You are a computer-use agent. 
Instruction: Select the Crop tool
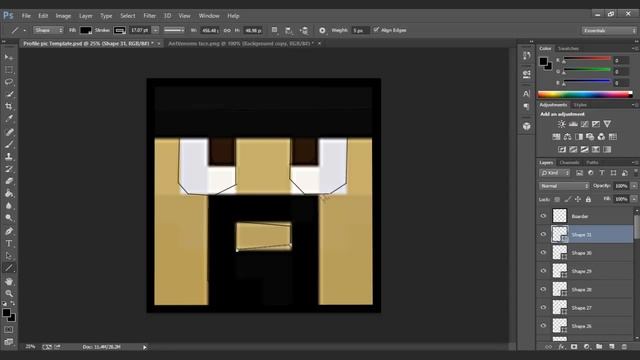[9, 107]
